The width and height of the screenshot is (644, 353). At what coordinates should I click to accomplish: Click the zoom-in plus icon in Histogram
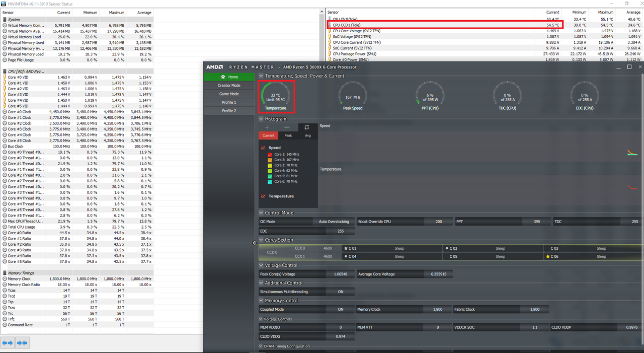click(x=267, y=127)
